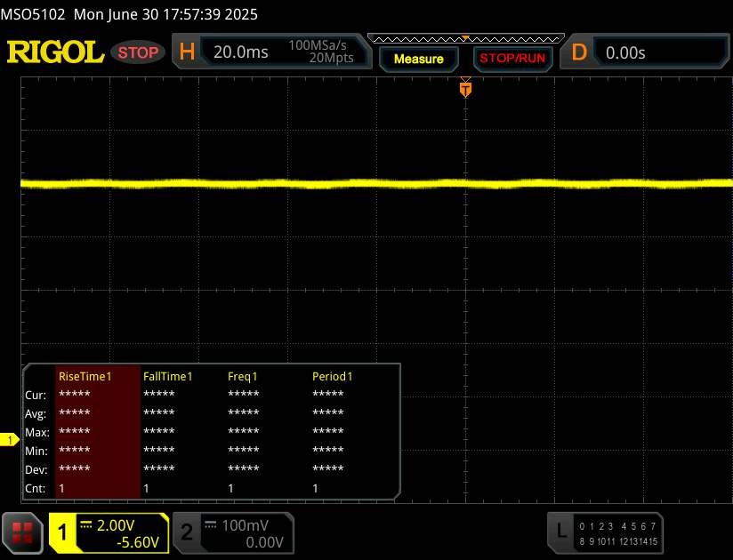Image resolution: width=733 pixels, height=560 pixels.
Task: Click the RIGOL logo
Action: [x=55, y=52]
